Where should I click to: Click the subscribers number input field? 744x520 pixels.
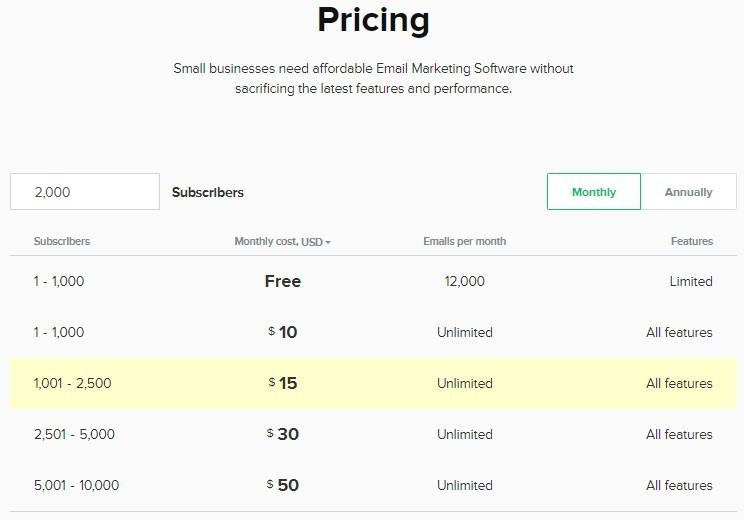[85, 192]
